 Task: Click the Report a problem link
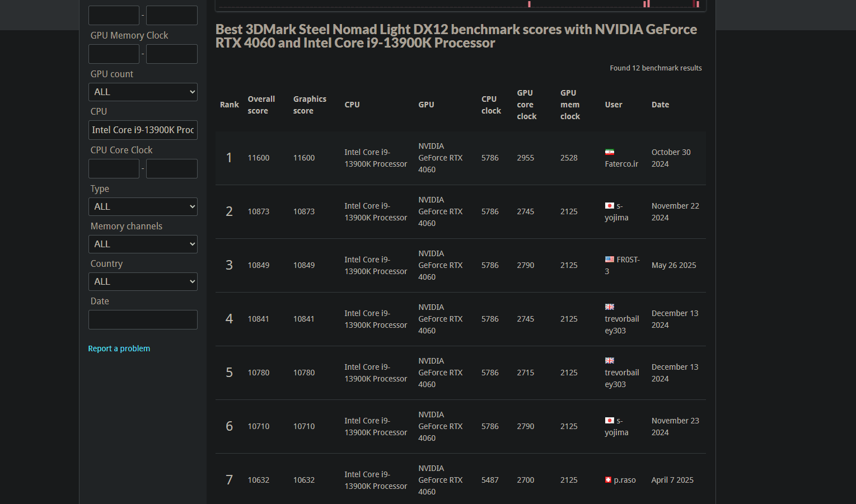click(119, 348)
